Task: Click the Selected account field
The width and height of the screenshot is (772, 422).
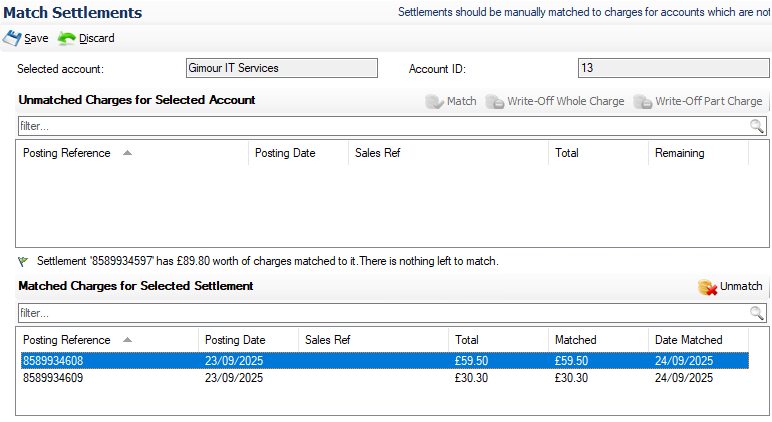Action: (x=281, y=68)
